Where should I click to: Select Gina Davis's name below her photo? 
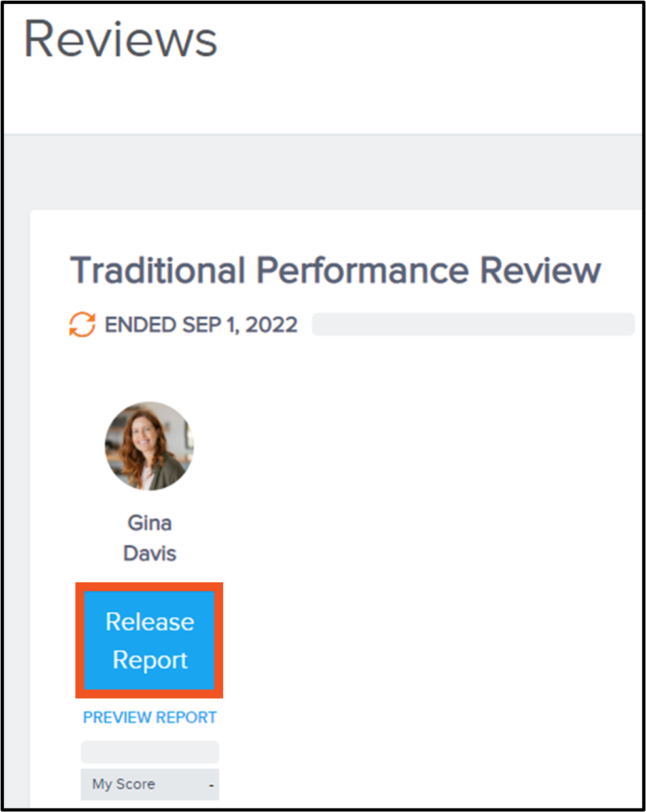(x=149, y=537)
